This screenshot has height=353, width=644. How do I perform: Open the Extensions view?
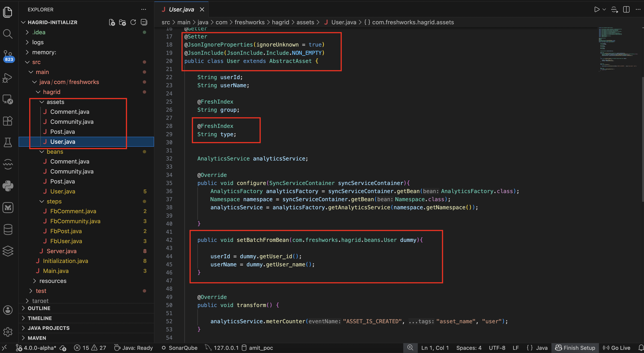[x=8, y=121]
